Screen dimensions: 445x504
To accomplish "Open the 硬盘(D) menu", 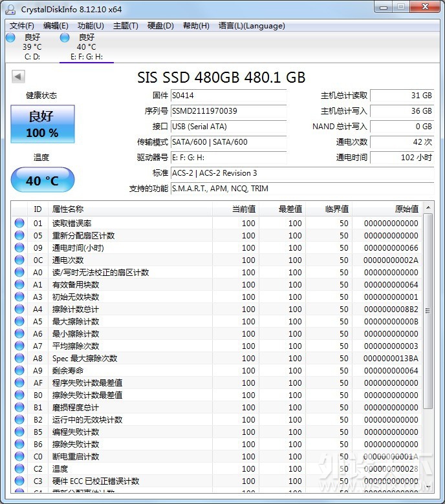I will pos(160,26).
